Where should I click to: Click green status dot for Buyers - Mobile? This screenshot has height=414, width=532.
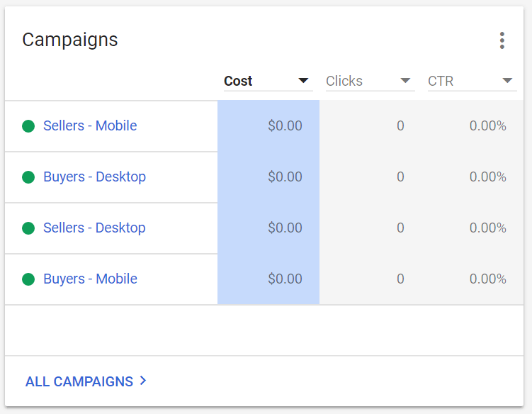(28, 279)
